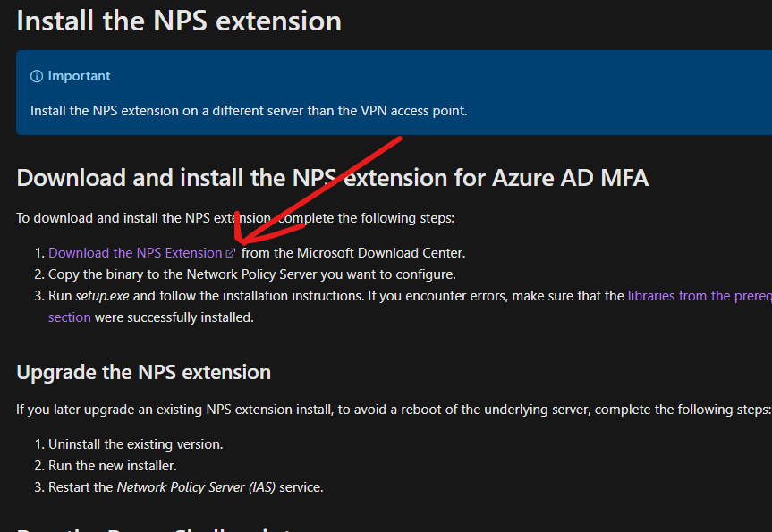
Task: Click the 'Download and install the NPS extension' heading
Action: [333, 178]
